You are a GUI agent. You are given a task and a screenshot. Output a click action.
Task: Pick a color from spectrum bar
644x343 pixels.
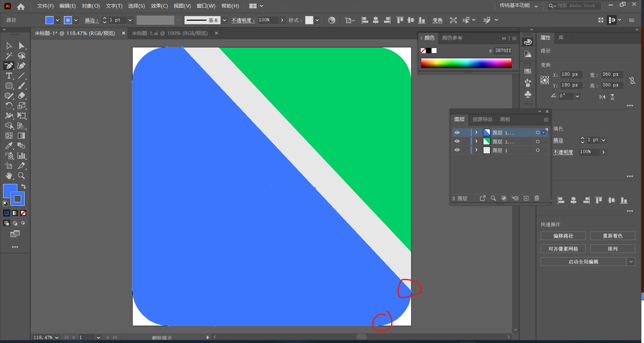[x=466, y=63]
